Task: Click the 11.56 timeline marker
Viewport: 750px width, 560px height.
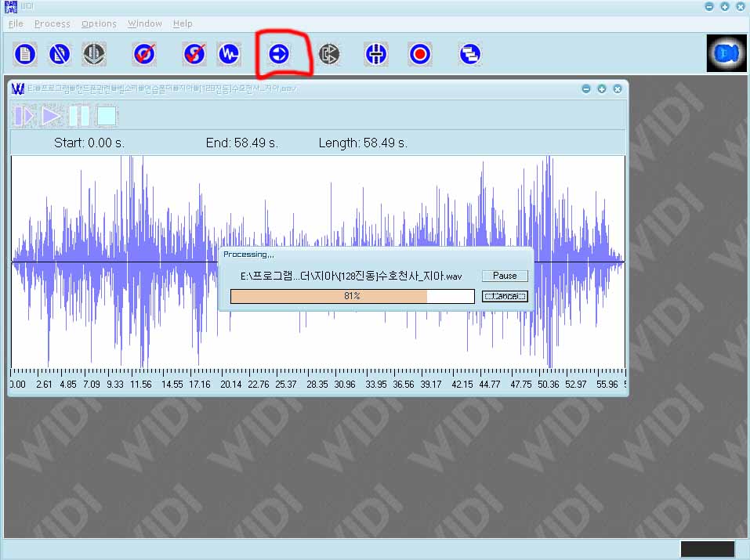Action: coord(140,384)
